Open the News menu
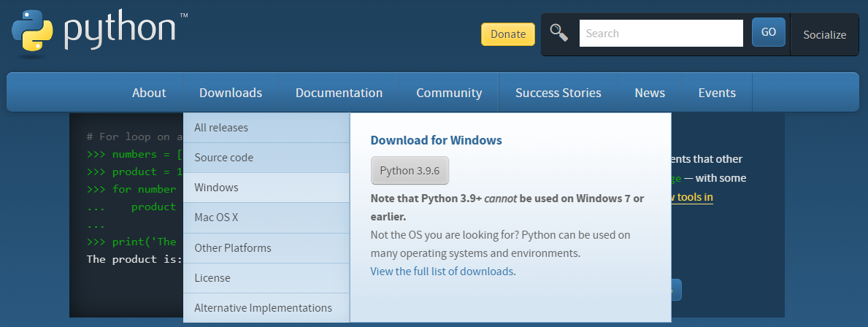The image size is (868, 327). click(649, 93)
